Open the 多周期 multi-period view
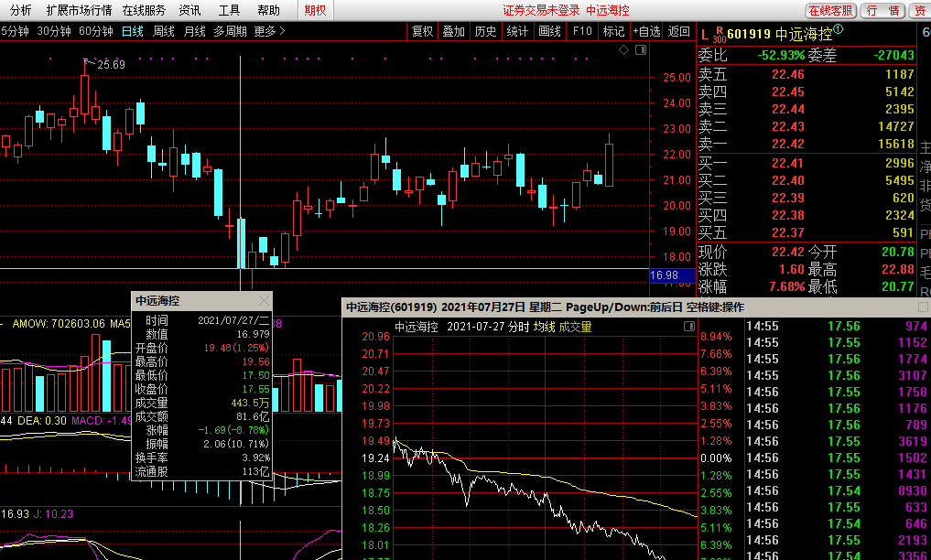Screen dimensions: 931x560 tap(230, 31)
